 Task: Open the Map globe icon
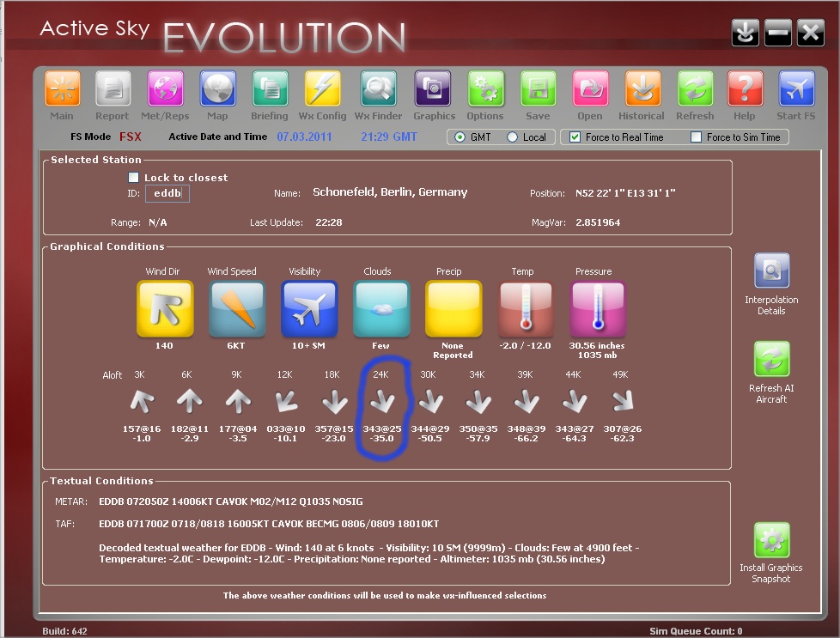tap(217, 88)
